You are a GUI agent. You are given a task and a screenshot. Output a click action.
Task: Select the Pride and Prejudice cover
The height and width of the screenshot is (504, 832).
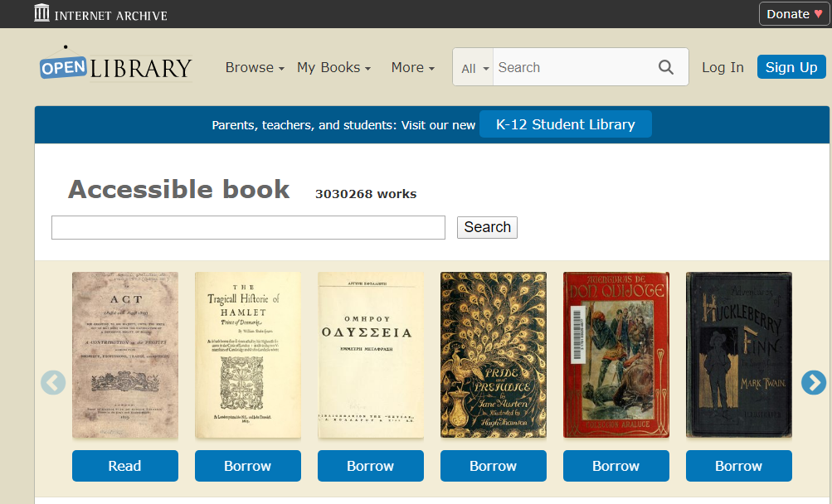493,355
